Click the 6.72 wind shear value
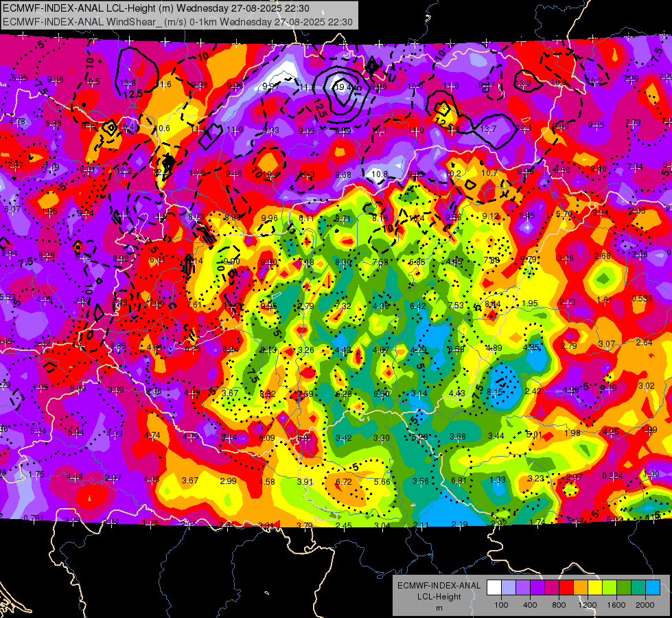Screen dimensions: 672x618 [344, 481]
